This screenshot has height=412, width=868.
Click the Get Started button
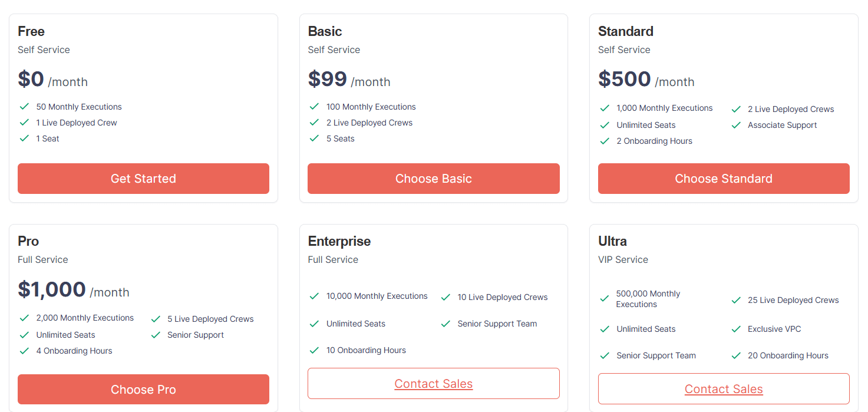click(143, 179)
